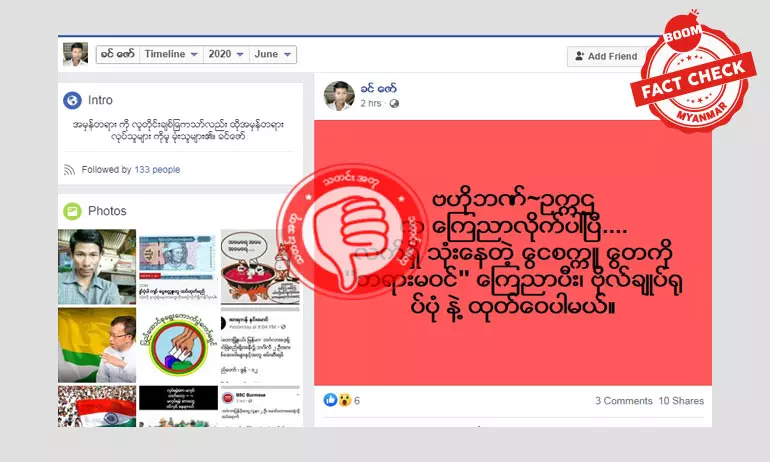Open the 133 people followers link
Image resolution: width=770 pixels, height=462 pixels.
point(157,169)
